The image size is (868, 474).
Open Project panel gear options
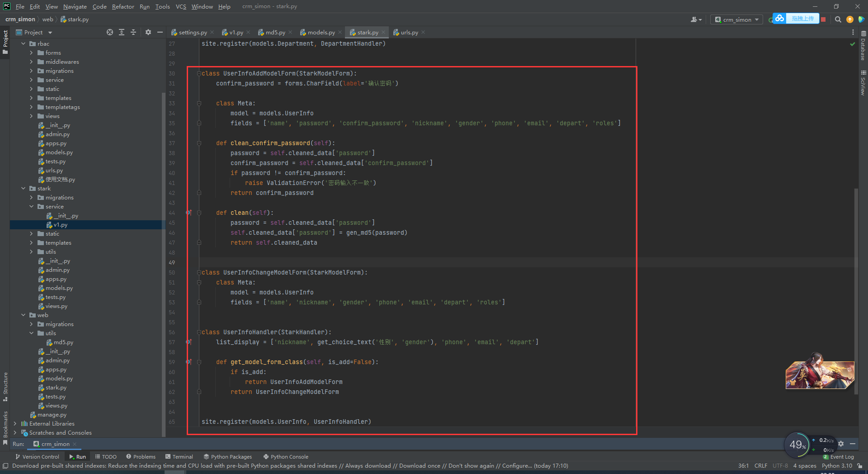(x=148, y=32)
